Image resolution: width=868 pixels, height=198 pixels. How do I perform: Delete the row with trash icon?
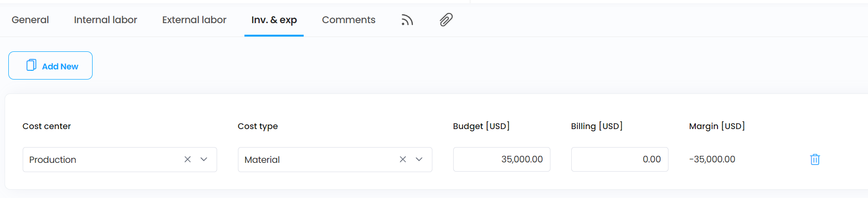pos(815,160)
